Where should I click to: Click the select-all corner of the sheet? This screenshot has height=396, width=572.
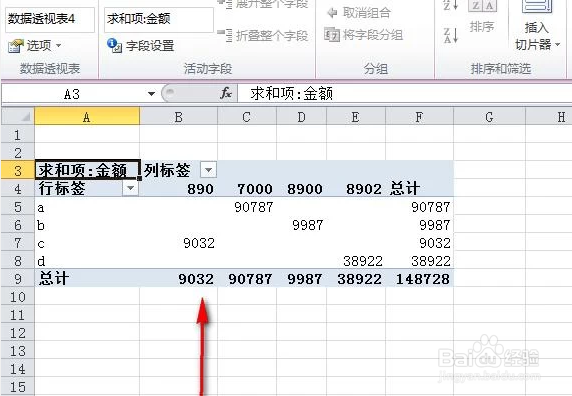(x=18, y=117)
